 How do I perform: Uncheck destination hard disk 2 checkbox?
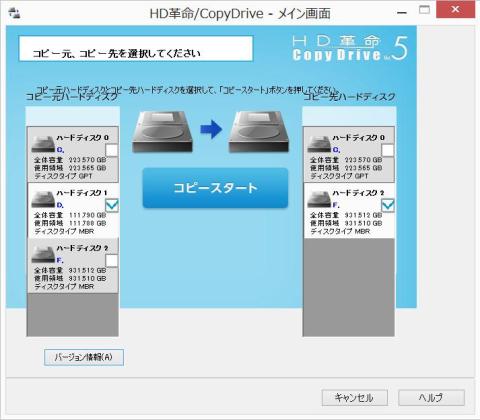[x=387, y=205]
